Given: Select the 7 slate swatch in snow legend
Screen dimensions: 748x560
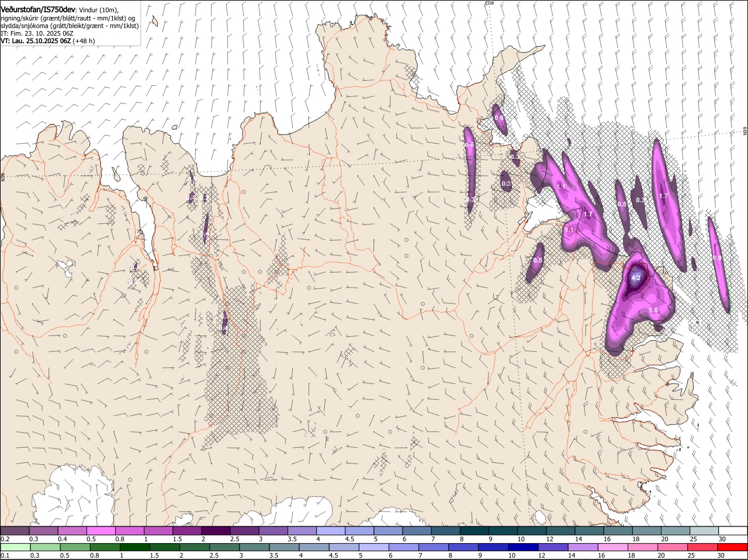Looking at the screenshot, I should pos(446,531).
